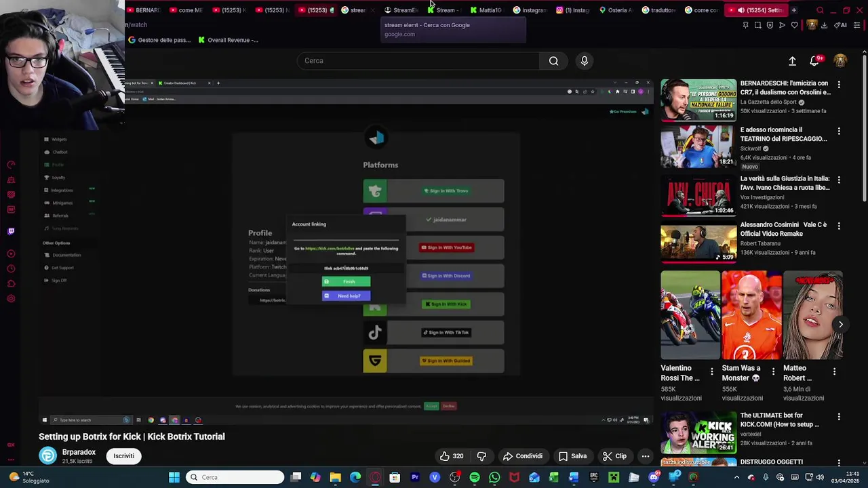
Task: Like the video with 320 likes
Action: 452,456
